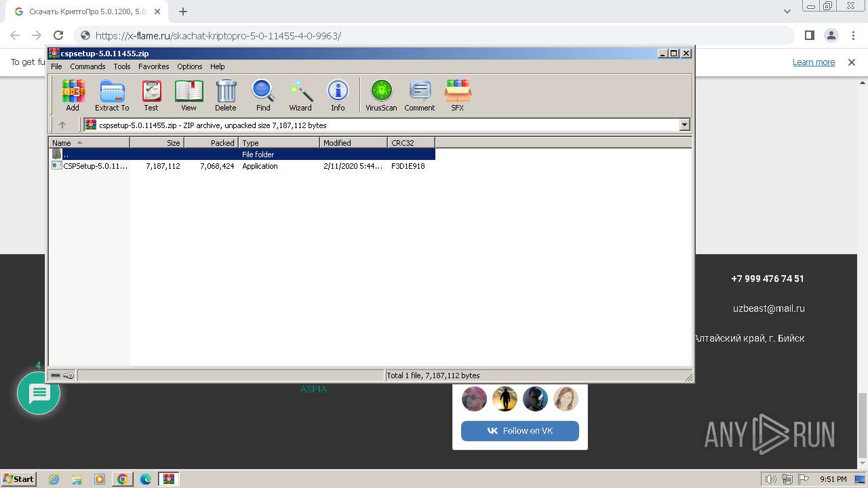Click the 7,068,424 packed size cell
The image size is (868, 488).
click(217, 166)
